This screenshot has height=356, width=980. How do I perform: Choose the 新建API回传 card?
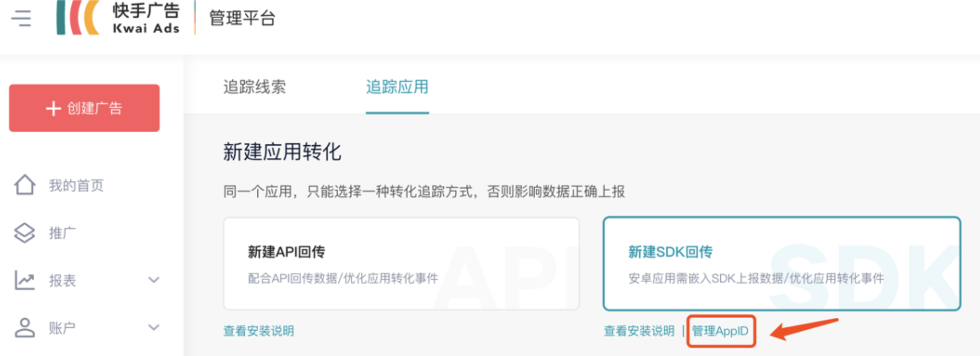(x=401, y=263)
